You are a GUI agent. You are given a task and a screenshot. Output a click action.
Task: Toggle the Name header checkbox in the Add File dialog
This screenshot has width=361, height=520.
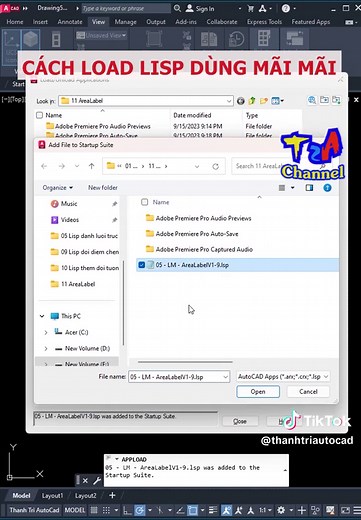pyautogui.click(x=144, y=202)
